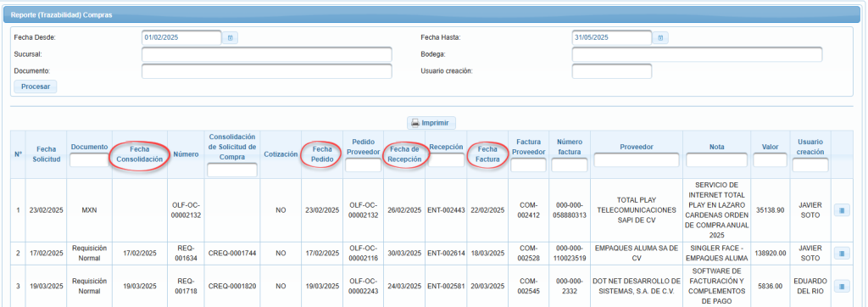
Task: Click the printer icon on Imprimir
Action: click(415, 122)
